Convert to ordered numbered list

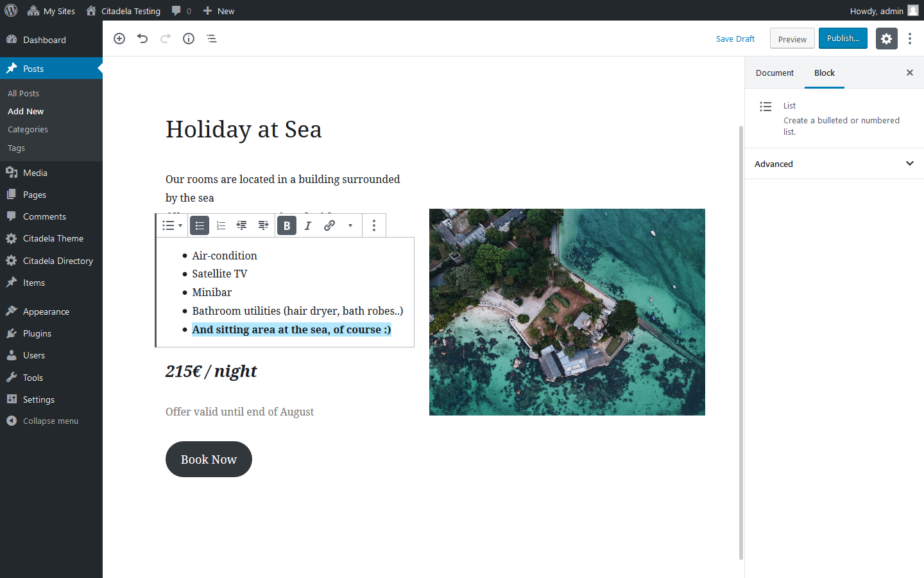[221, 225]
